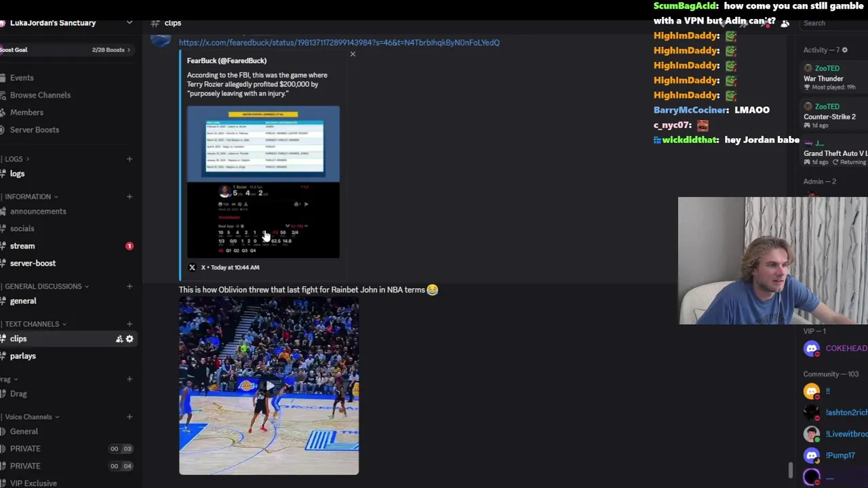Add a channel to GENERAL DISCUSSIONS
Viewport: 868px width, 488px height.
[x=129, y=286]
